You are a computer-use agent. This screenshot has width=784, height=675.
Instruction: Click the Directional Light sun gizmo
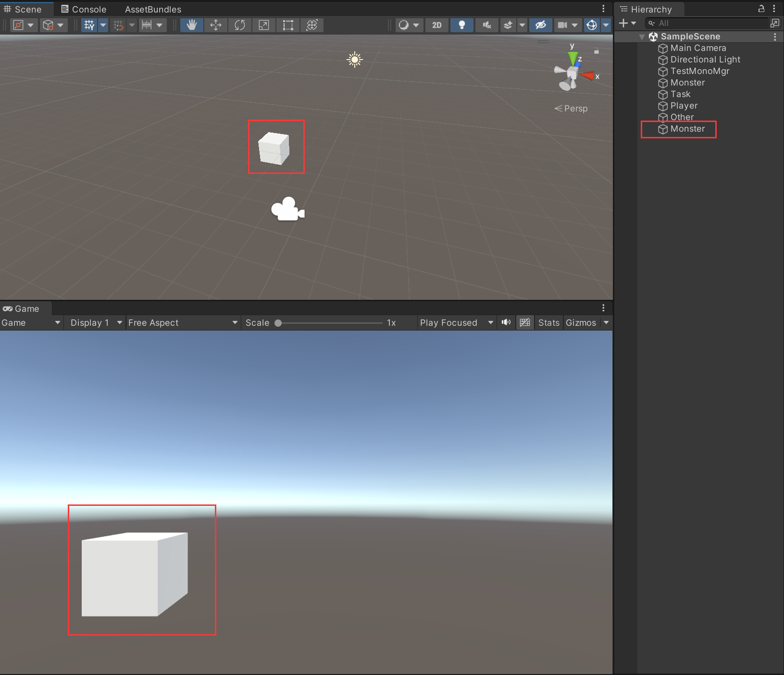click(x=355, y=60)
